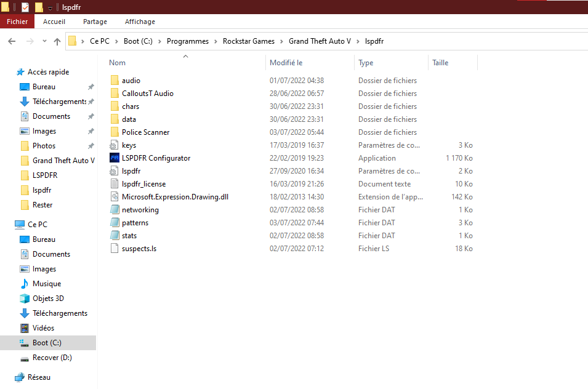Click the address bar folder icon
Screen dimensions: 588x389
(73, 41)
